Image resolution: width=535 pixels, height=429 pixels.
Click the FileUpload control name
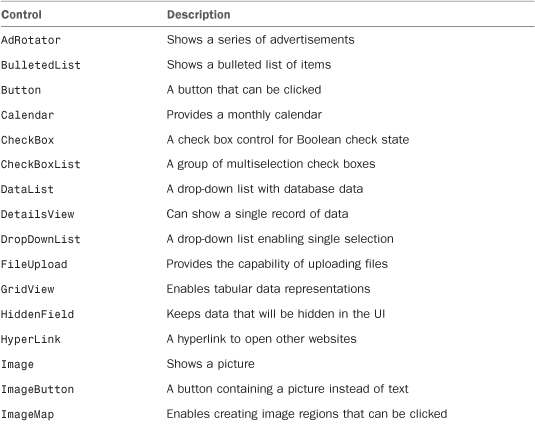point(34,264)
